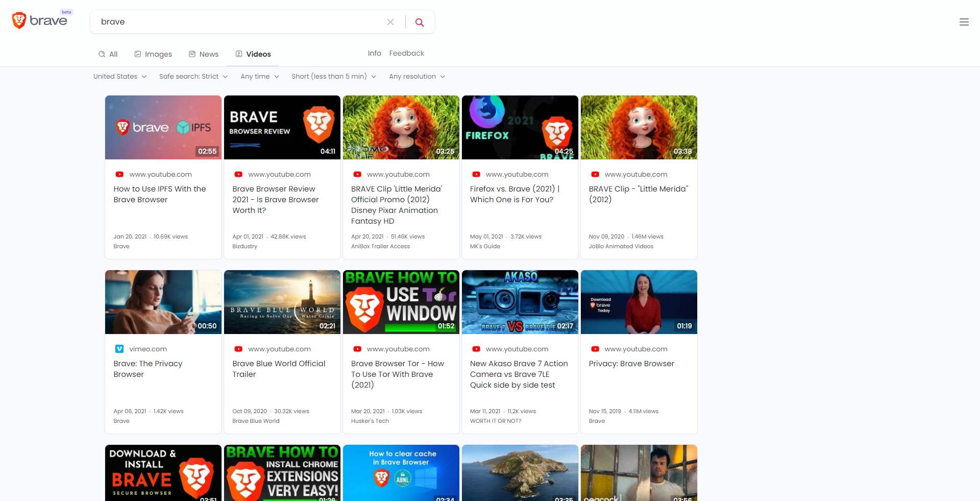Click YouTube icon on Brave Blue World card
Viewport: 980px width, 501px height.
tap(238, 349)
